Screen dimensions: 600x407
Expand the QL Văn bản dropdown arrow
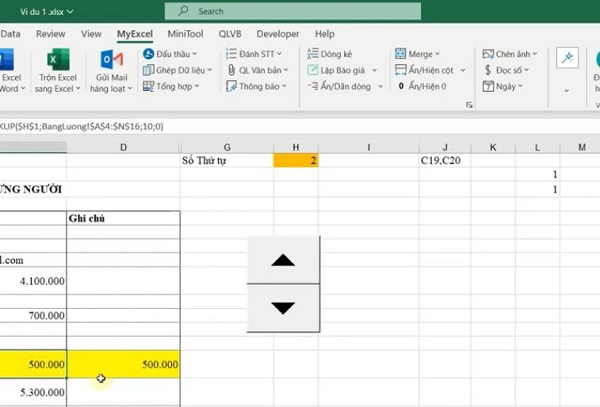[x=285, y=70]
